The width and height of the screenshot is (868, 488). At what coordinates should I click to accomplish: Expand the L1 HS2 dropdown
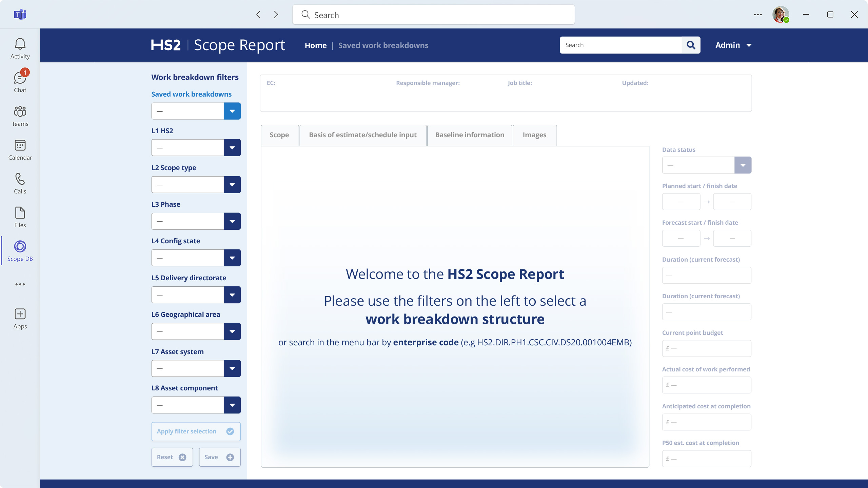tap(232, 148)
